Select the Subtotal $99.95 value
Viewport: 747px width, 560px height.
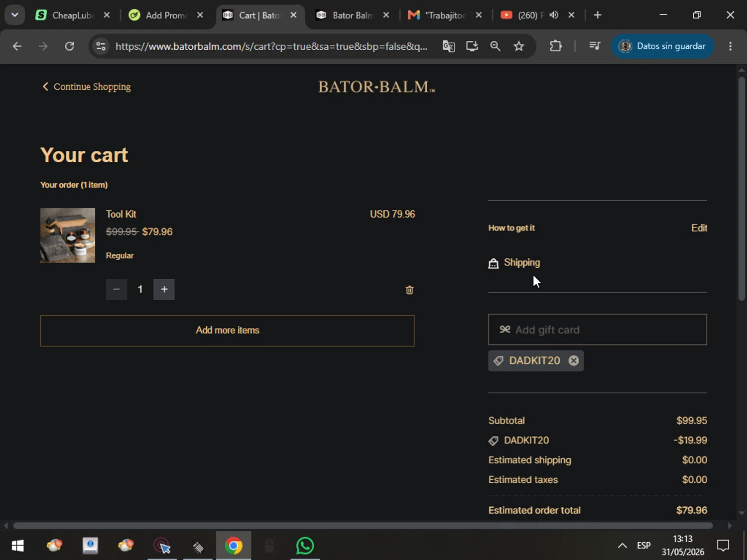(691, 421)
